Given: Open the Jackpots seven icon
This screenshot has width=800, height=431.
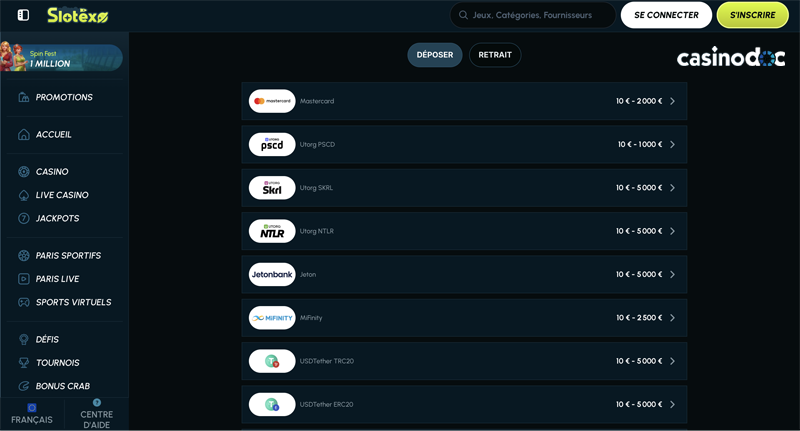Looking at the screenshot, I should pos(23,218).
